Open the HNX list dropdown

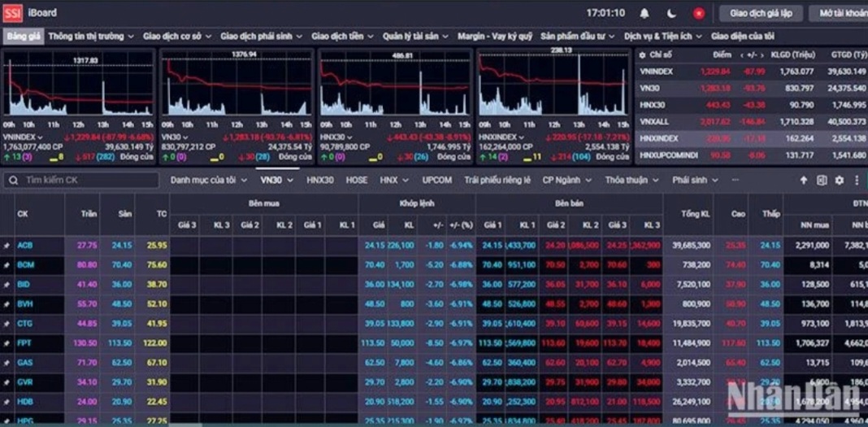(x=394, y=180)
